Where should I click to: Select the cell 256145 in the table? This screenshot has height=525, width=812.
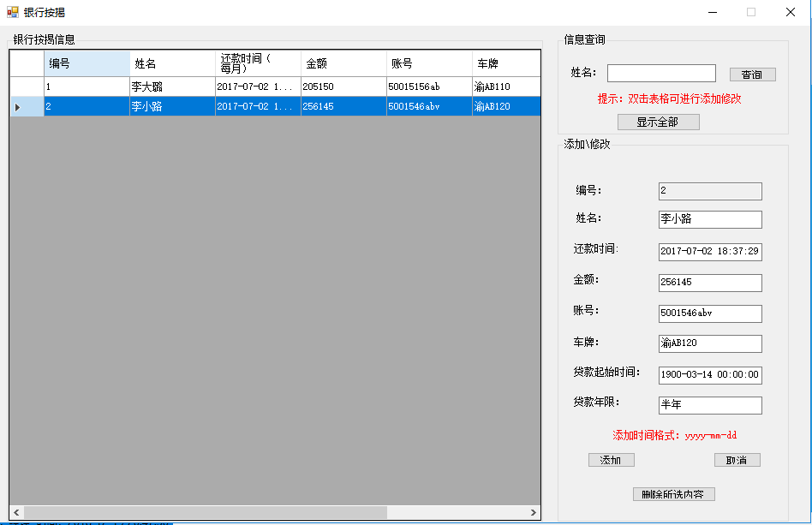[x=343, y=107]
